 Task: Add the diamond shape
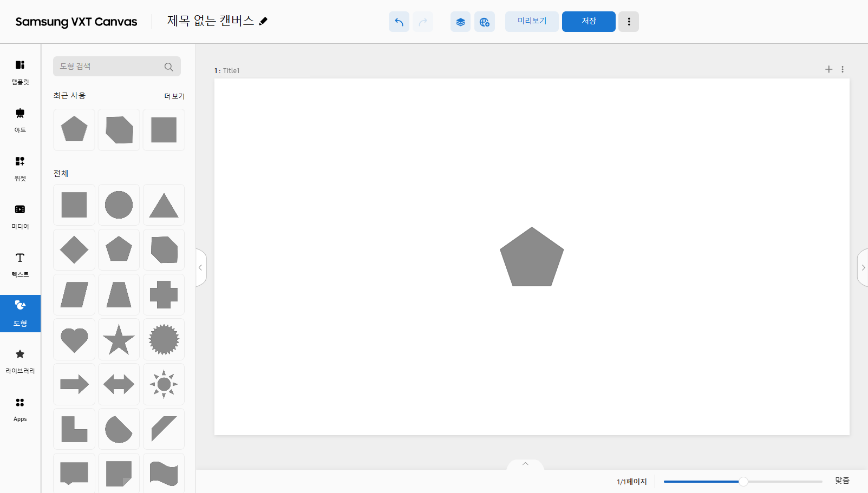pyautogui.click(x=74, y=249)
